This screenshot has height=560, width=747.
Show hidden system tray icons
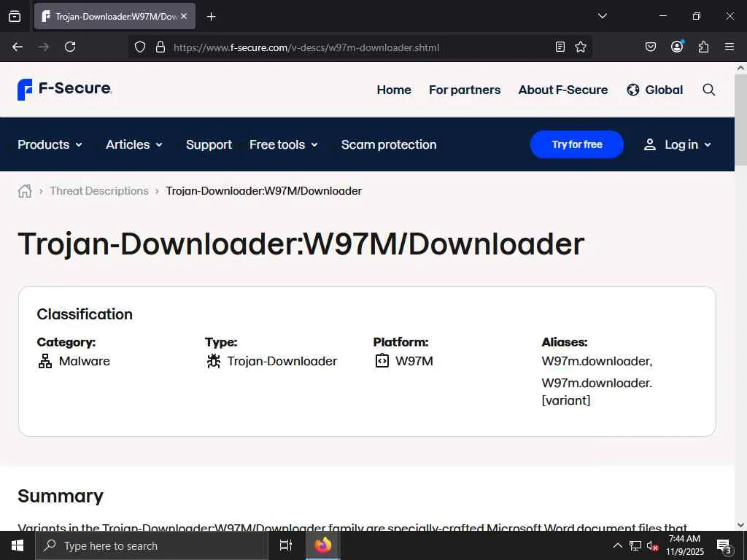(x=617, y=545)
